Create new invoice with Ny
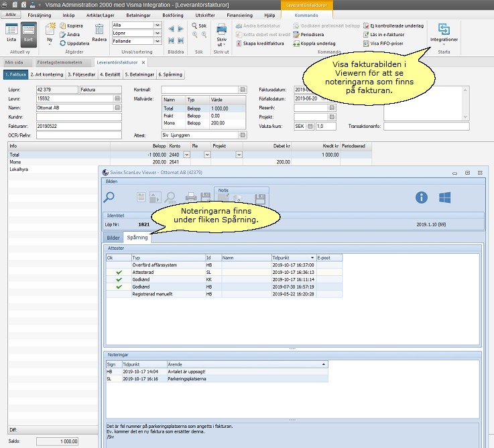 (x=50, y=33)
